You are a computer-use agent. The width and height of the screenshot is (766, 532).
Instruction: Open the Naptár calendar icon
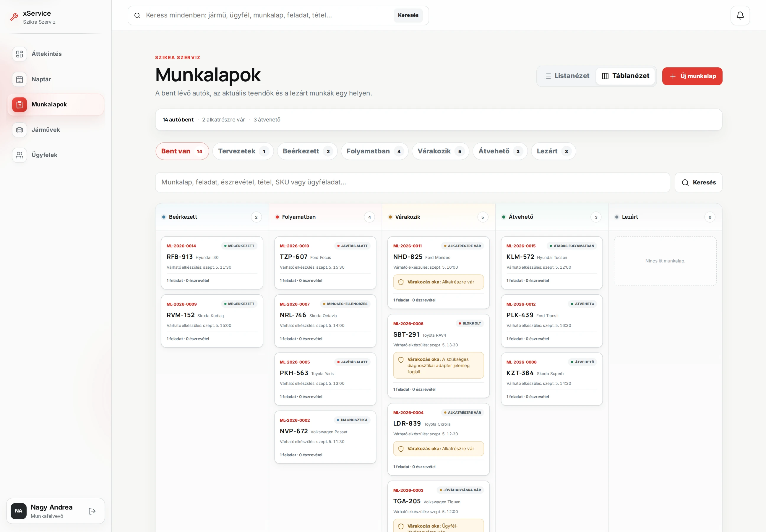[x=19, y=79]
